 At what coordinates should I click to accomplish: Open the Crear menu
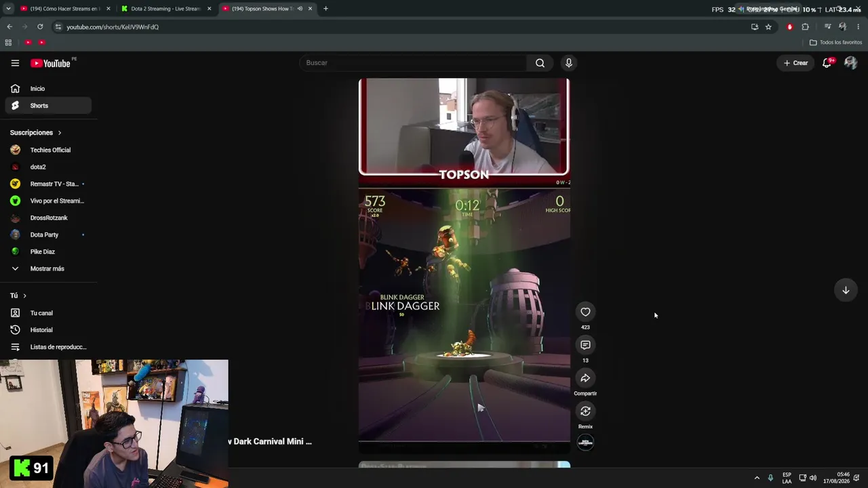pos(796,63)
